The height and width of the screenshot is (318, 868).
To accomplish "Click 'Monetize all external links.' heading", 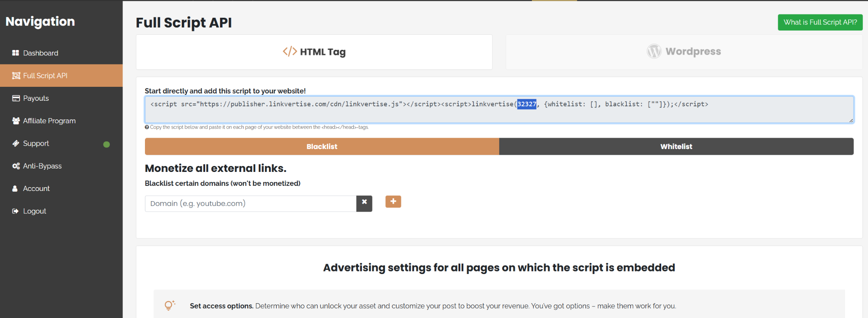I will tap(215, 169).
